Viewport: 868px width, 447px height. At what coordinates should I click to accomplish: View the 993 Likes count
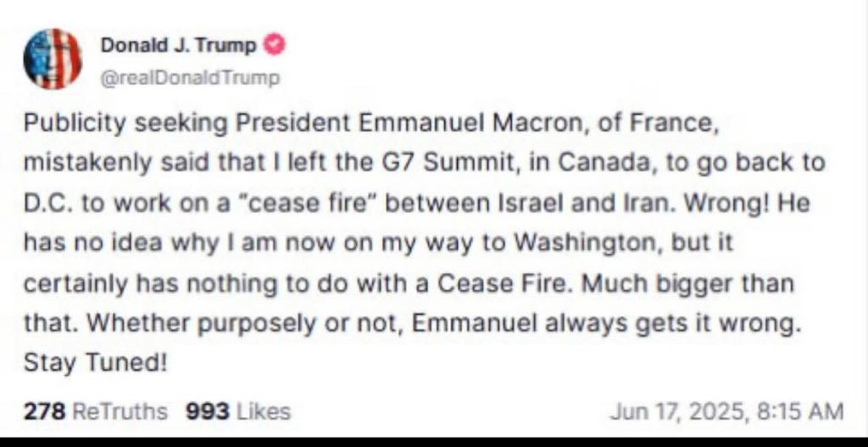pyautogui.click(x=238, y=411)
